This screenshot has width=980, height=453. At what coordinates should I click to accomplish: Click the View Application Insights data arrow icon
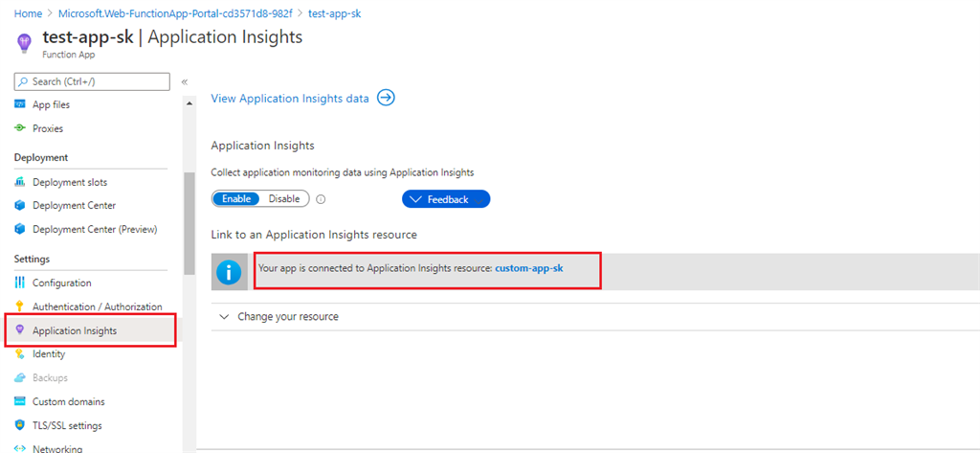click(x=387, y=99)
